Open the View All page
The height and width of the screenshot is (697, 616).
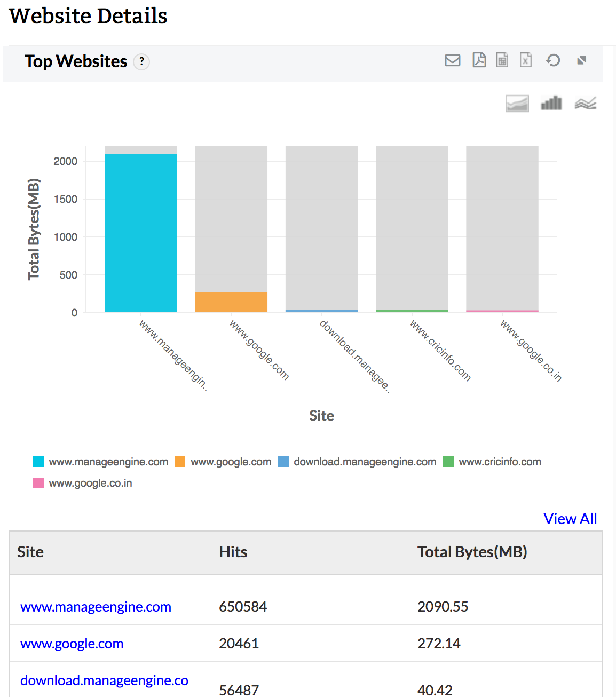(570, 518)
